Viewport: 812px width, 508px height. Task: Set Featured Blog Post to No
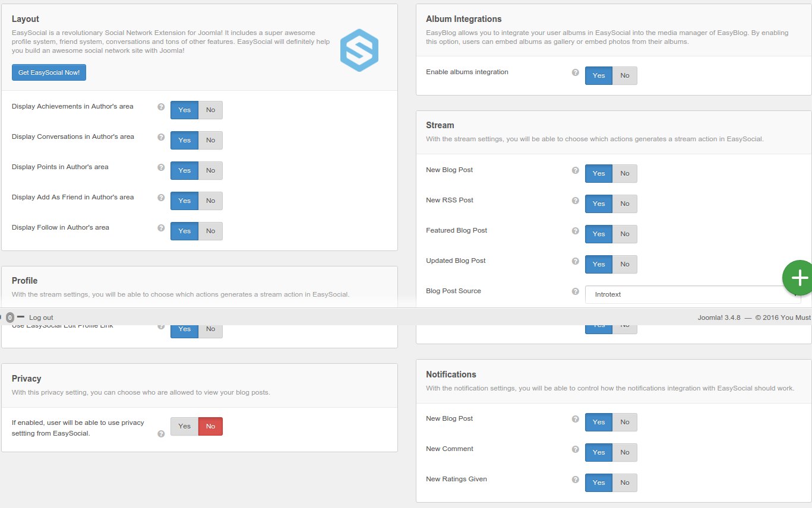[x=625, y=234]
